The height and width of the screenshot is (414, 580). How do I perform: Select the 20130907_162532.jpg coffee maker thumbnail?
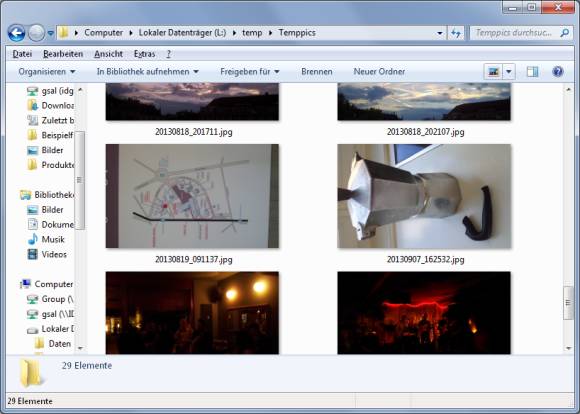(424, 196)
